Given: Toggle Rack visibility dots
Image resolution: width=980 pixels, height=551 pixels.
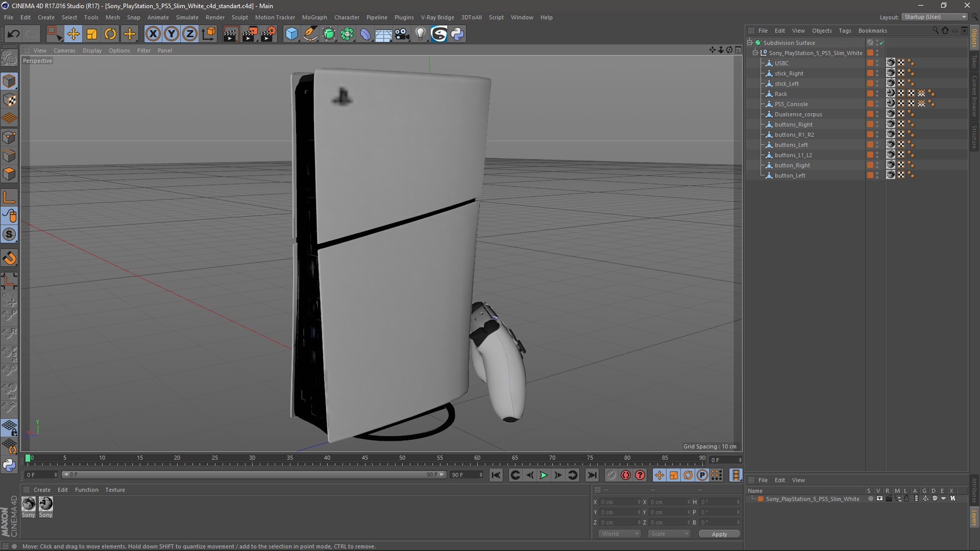Looking at the screenshot, I should [x=877, y=94].
